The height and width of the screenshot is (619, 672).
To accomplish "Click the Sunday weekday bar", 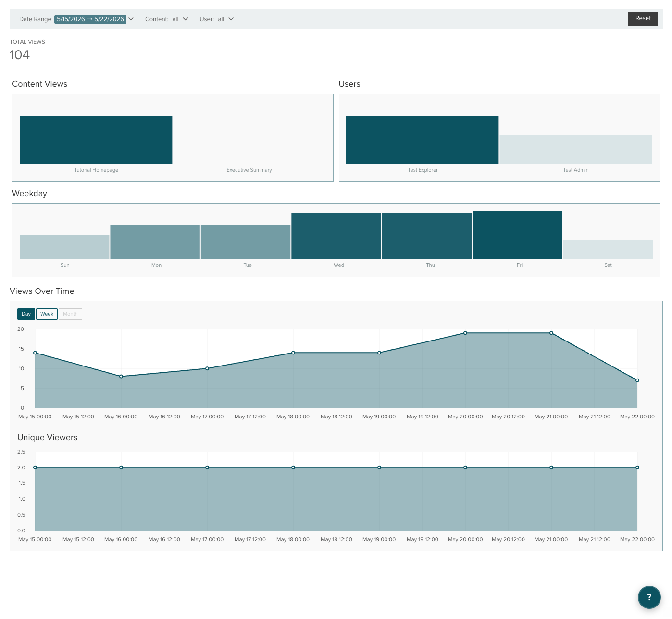I will click(x=64, y=247).
